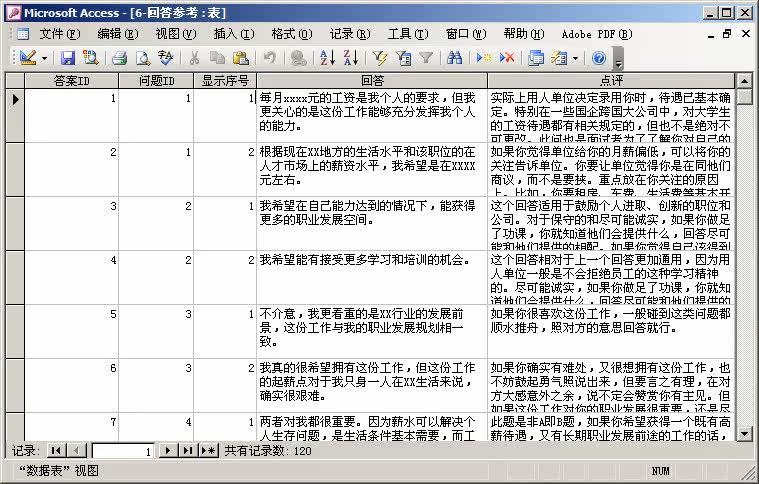Open the 格式(O) menu
Image resolution: width=759 pixels, height=484 pixels.
click(x=292, y=34)
